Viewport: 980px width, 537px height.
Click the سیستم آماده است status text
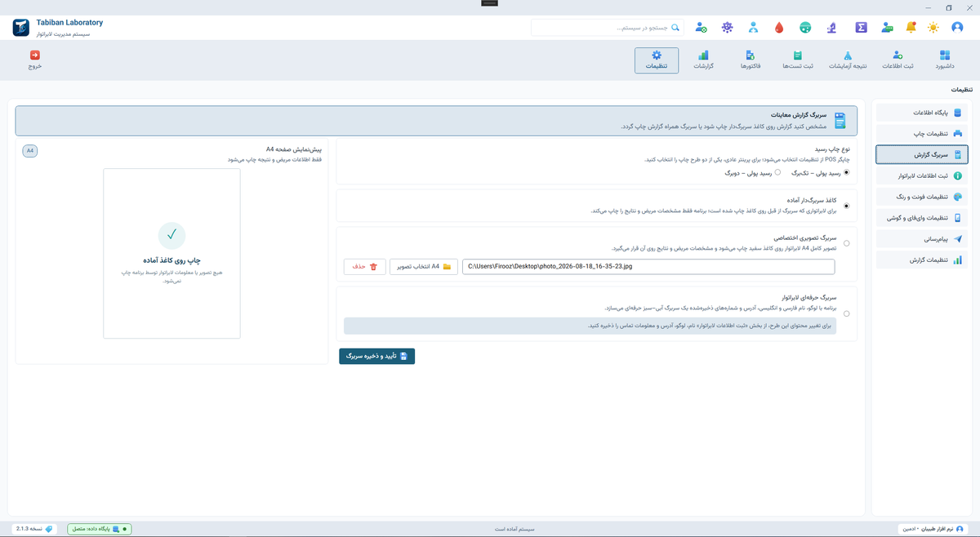coord(515,529)
